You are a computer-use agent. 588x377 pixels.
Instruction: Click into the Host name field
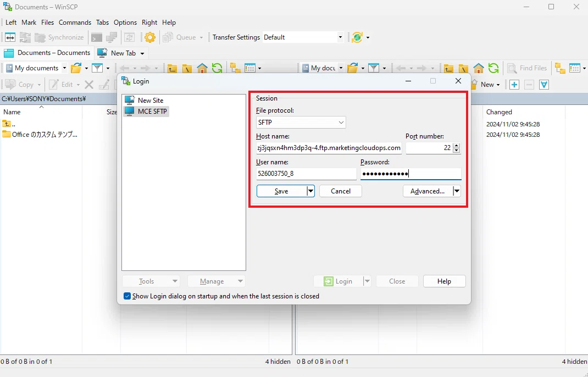(329, 148)
